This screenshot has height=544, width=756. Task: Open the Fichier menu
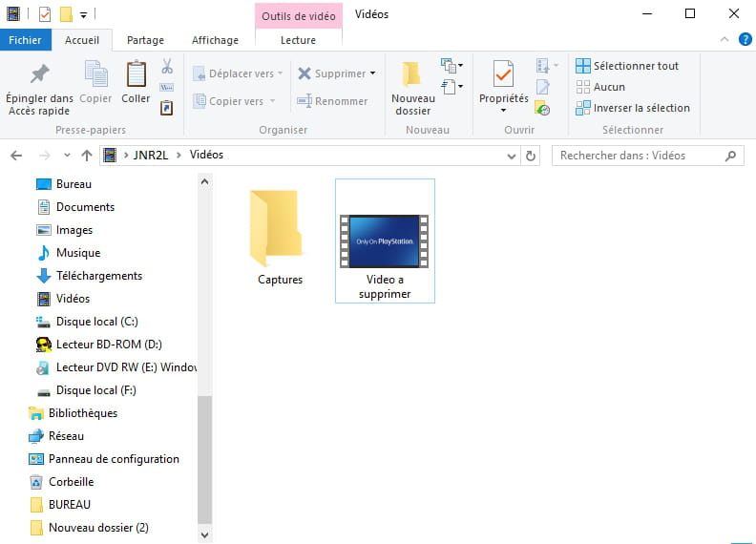coord(25,40)
